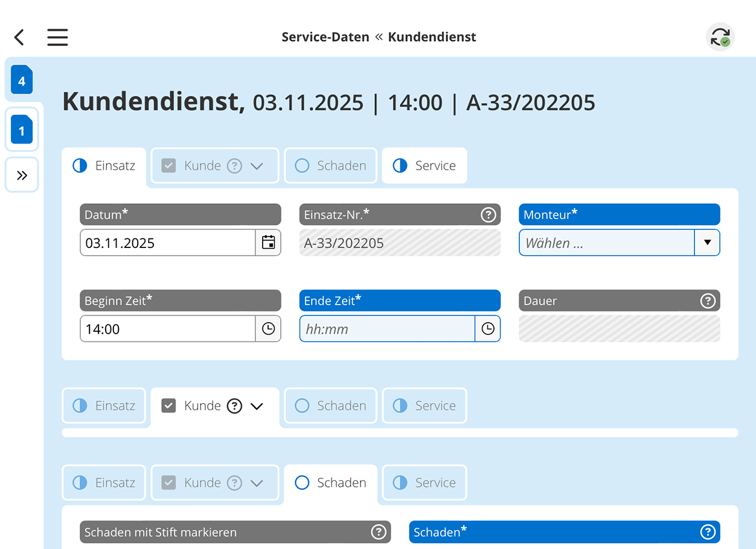Open the clock picker for Beginn Zeit
This screenshot has width=756, height=549.
tap(268, 329)
